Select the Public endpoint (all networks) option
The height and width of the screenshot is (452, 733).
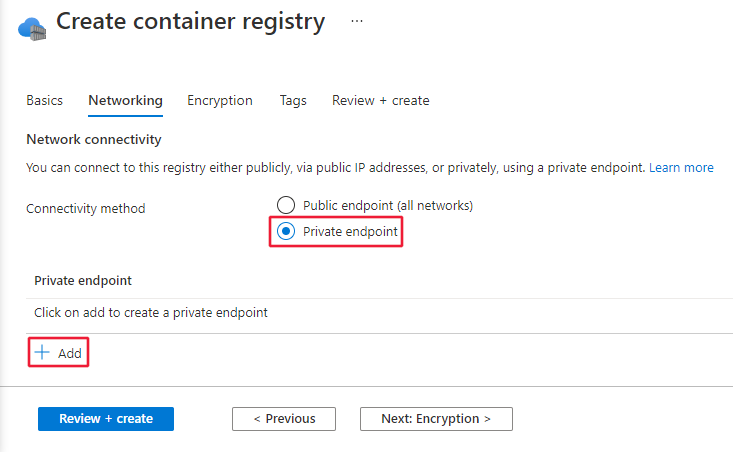click(286, 205)
